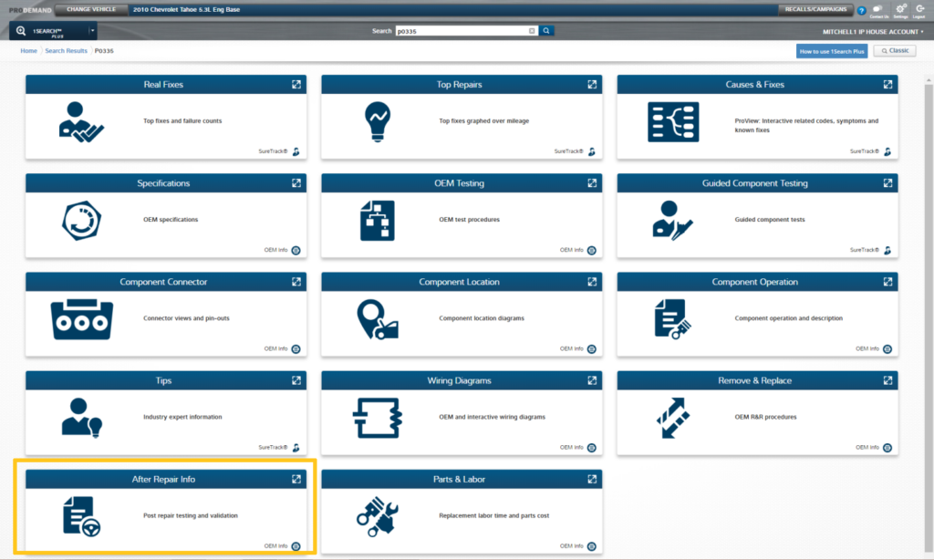This screenshot has width=934, height=560.
Task: Open the Top Repairs lightbulb icon
Action: point(378,120)
